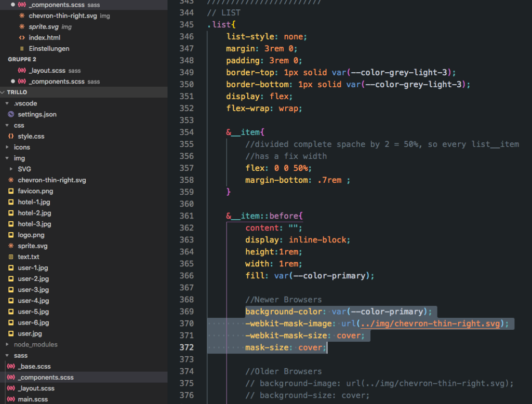Collapse the sass folder
Viewport: 532px width, 404px height.
(7, 355)
